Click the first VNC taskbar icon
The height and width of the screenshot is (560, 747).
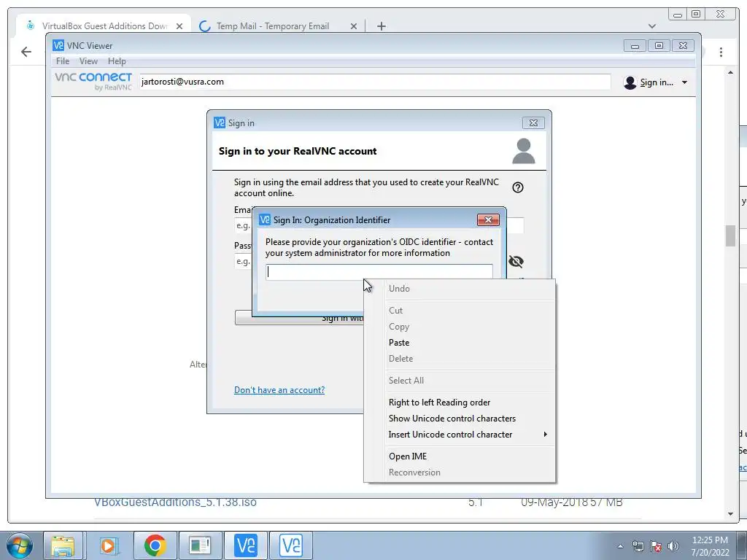[246, 545]
